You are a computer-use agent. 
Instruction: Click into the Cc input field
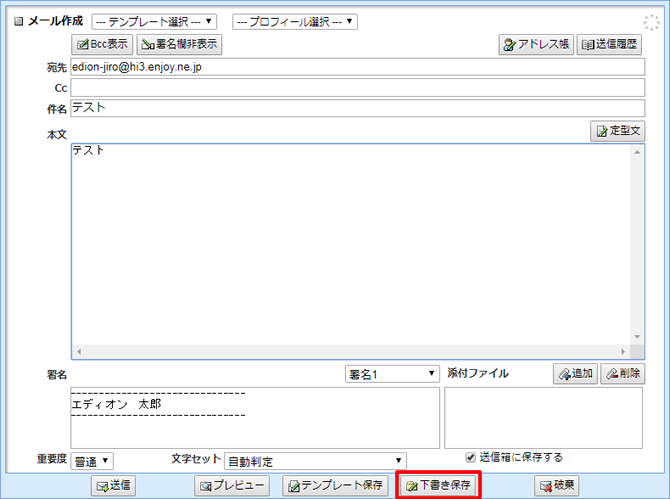pyautogui.click(x=357, y=88)
